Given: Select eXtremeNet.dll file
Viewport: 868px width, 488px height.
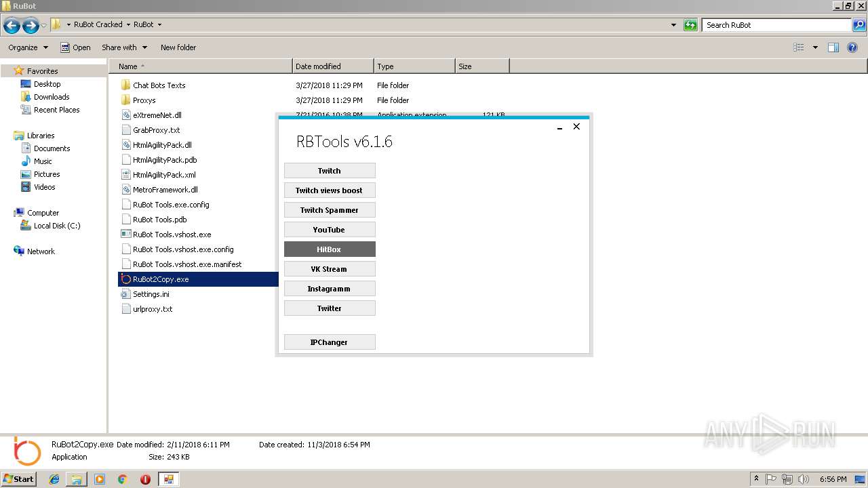Looking at the screenshot, I should pyautogui.click(x=157, y=115).
